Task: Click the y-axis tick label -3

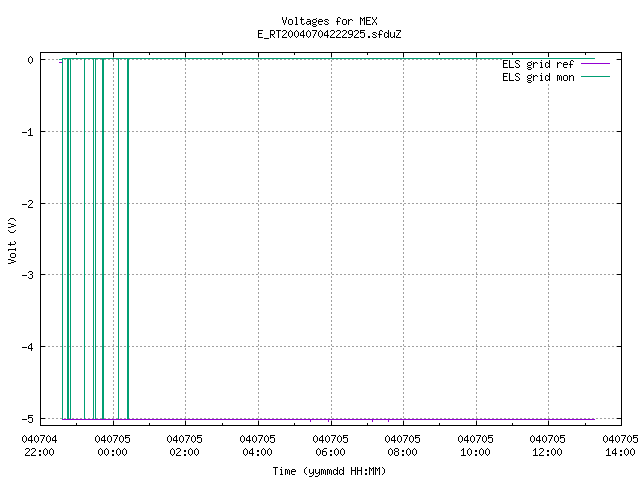Action: pyautogui.click(x=28, y=275)
